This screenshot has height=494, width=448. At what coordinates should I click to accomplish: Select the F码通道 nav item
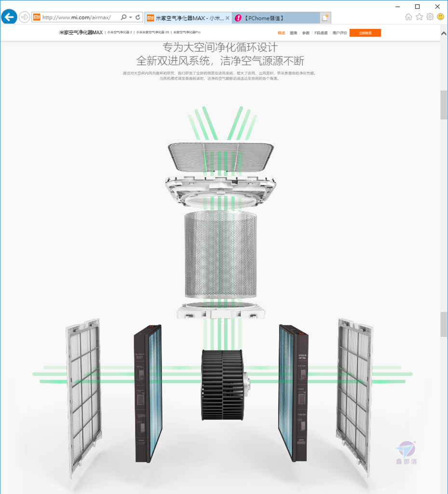click(x=321, y=33)
